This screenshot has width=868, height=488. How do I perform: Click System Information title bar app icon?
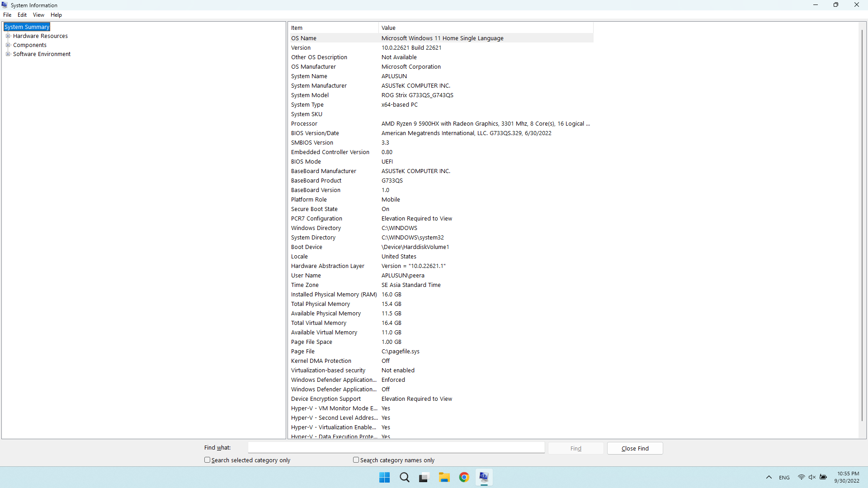5,5
